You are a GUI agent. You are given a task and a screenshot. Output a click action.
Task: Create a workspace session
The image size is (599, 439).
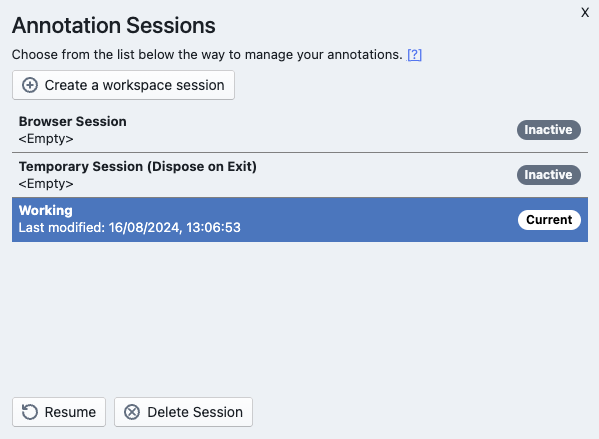123,85
